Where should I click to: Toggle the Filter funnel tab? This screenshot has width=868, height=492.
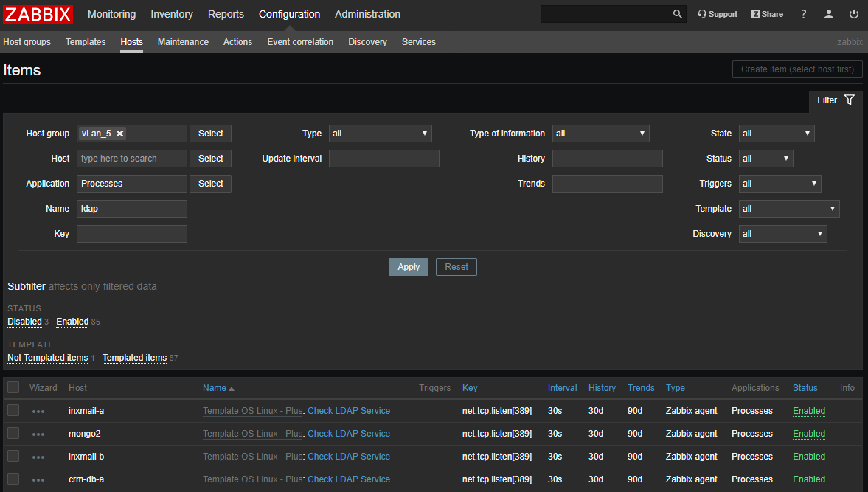tap(836, 100)
